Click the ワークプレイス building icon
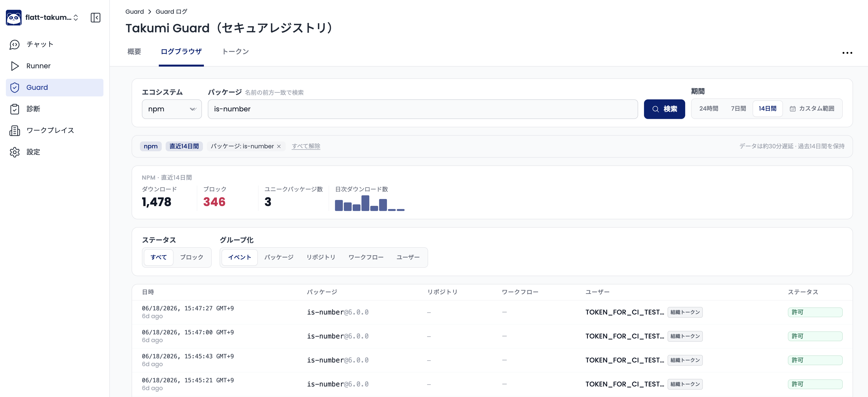The height and width of the screenshot is (397, 868). coord(14,130)
